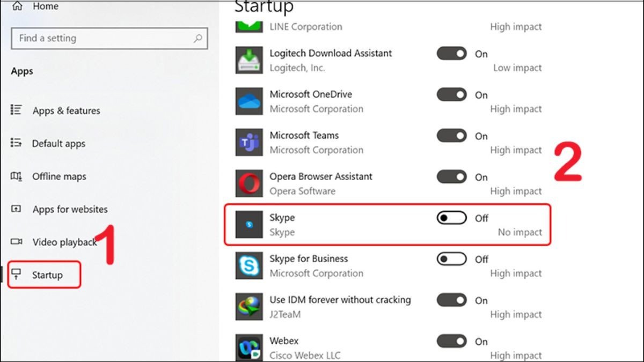Select Apps for websites in sidebar
Image resolution: width=644 pixels, height=362 pixels.
point(69,209)
